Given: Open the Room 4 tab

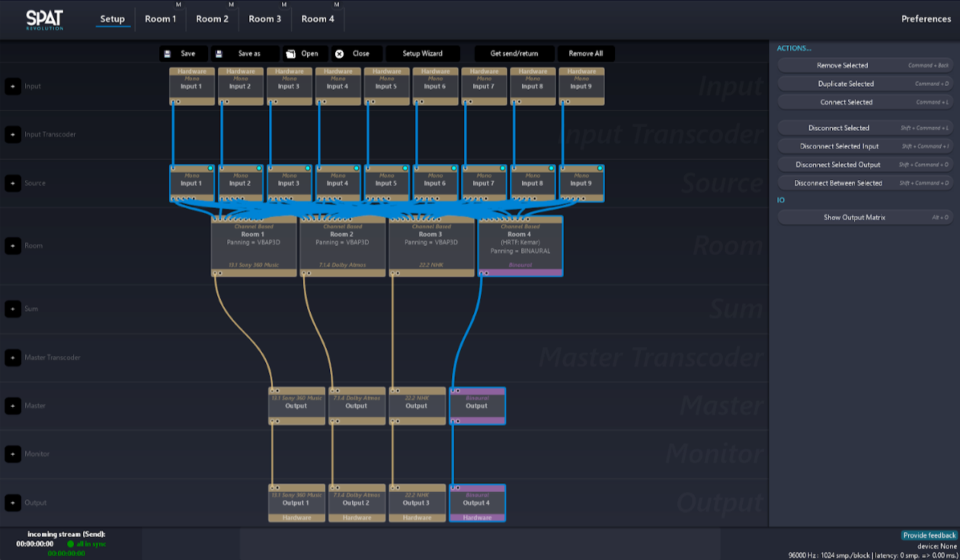Looking at the screenshot, I should click(x=318, y=19).
